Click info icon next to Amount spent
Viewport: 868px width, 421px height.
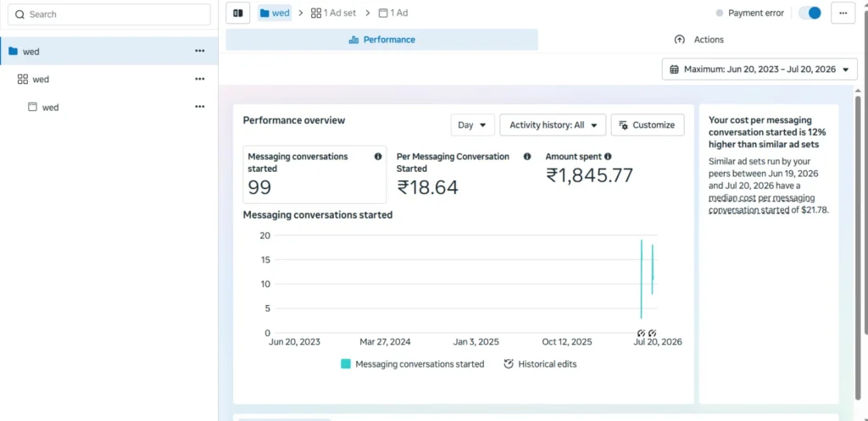tap(608, 157)
